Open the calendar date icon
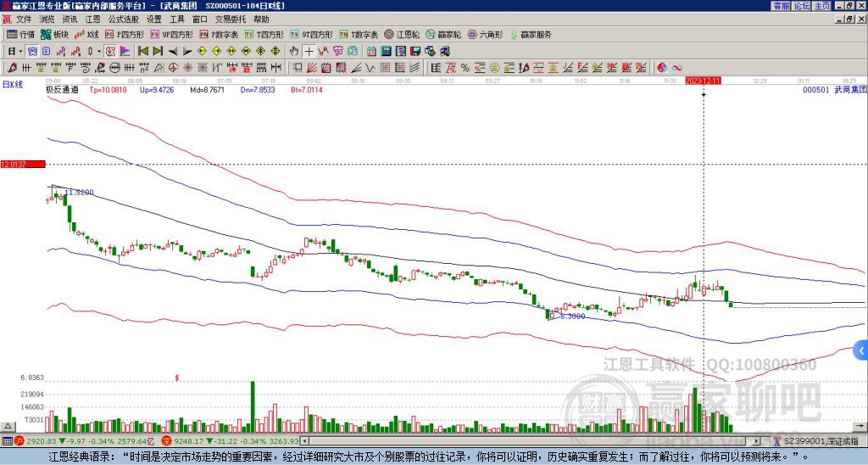 click(x=371, y=51)
